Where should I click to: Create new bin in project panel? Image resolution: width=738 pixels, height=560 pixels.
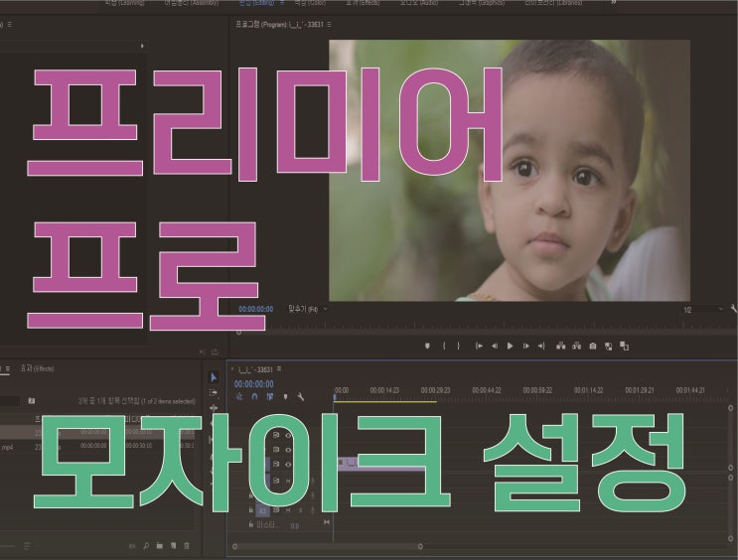tap(160, 546)
